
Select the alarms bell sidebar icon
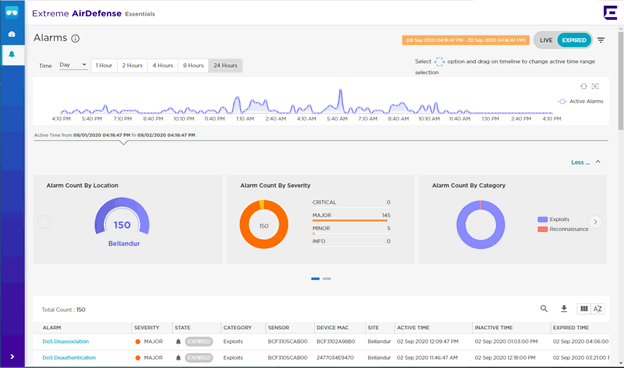(x=12, y=55)
